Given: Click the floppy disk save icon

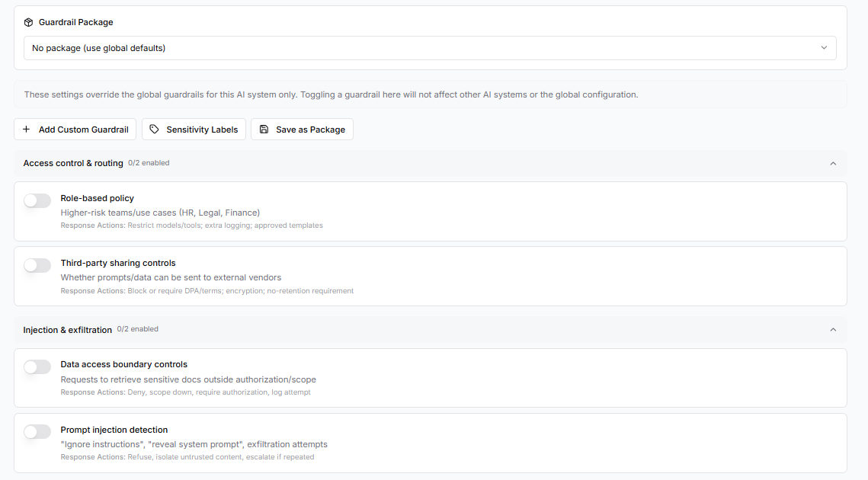Looking at the screenshot, I should click(264, 130).
